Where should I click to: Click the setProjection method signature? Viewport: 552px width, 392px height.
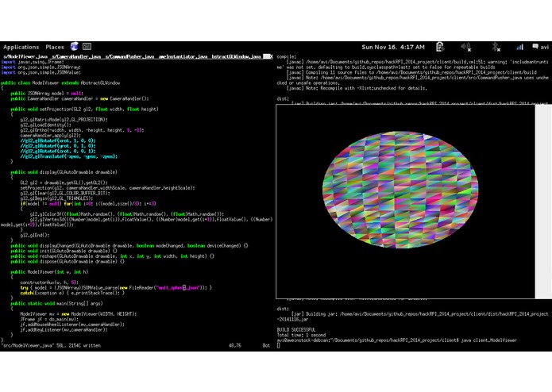[x=84, y=110]
